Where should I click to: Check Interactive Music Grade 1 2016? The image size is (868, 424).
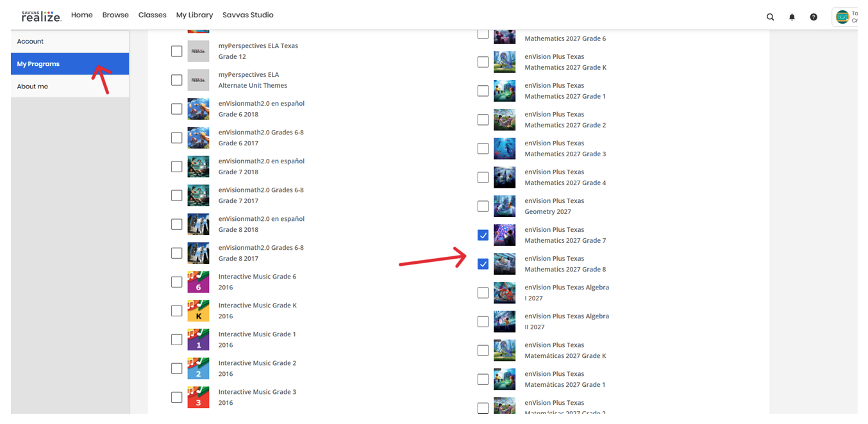177,339
